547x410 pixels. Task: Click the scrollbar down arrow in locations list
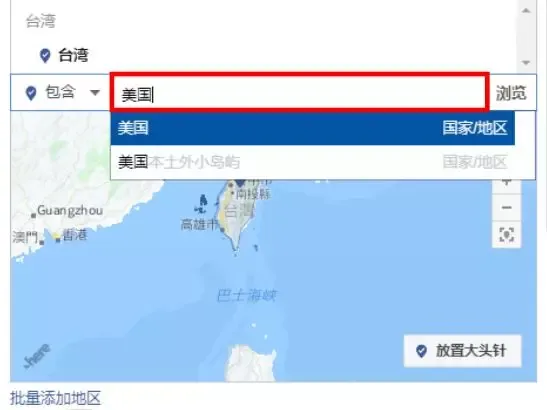[x=526, y=63]
